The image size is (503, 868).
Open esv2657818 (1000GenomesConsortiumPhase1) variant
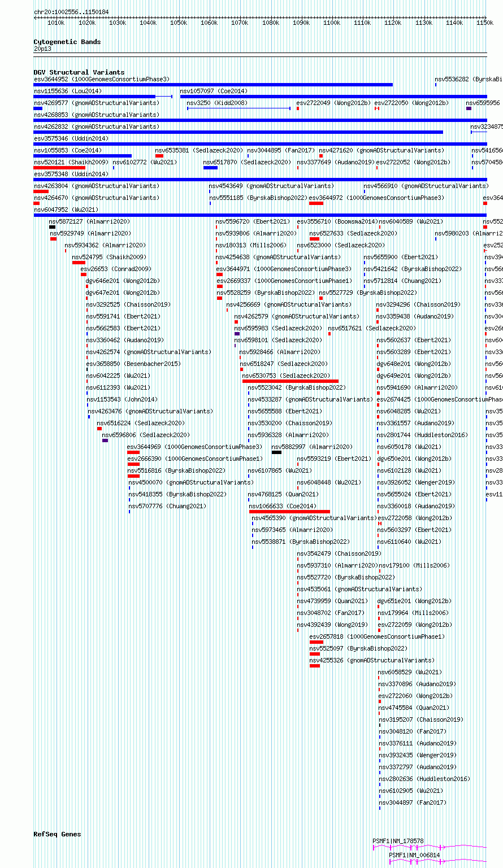click(x=377, y=636)
